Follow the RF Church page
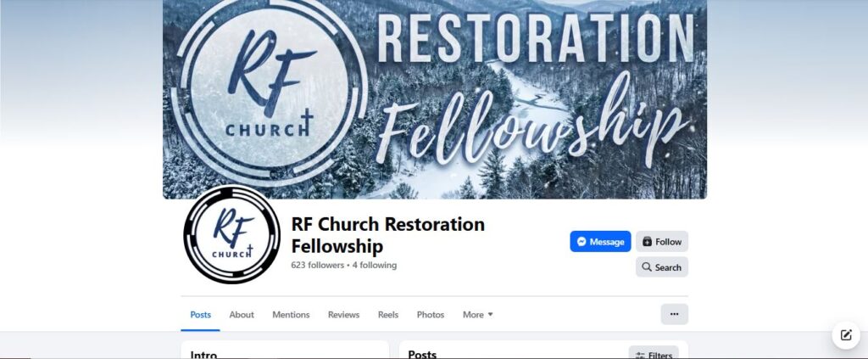Image resolution: width=868 pixels, height=359 pixels. click(662, 242)
